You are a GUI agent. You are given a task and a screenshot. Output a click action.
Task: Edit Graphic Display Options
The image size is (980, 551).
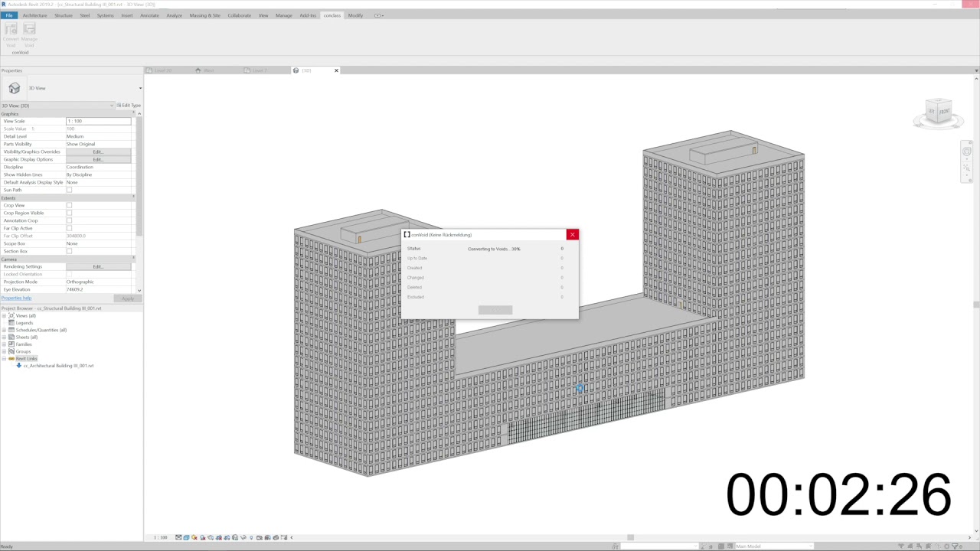pos(98,159)
